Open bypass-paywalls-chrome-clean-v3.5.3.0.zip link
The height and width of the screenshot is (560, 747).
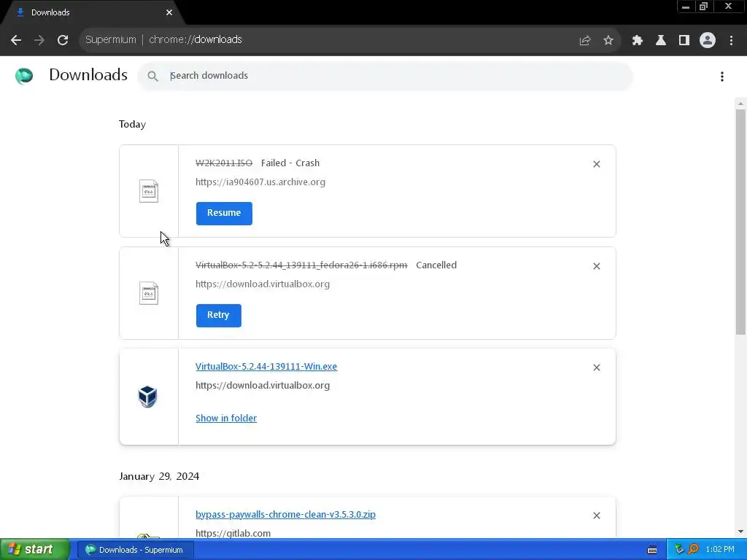pyautogui.click(x=285, y=514)
